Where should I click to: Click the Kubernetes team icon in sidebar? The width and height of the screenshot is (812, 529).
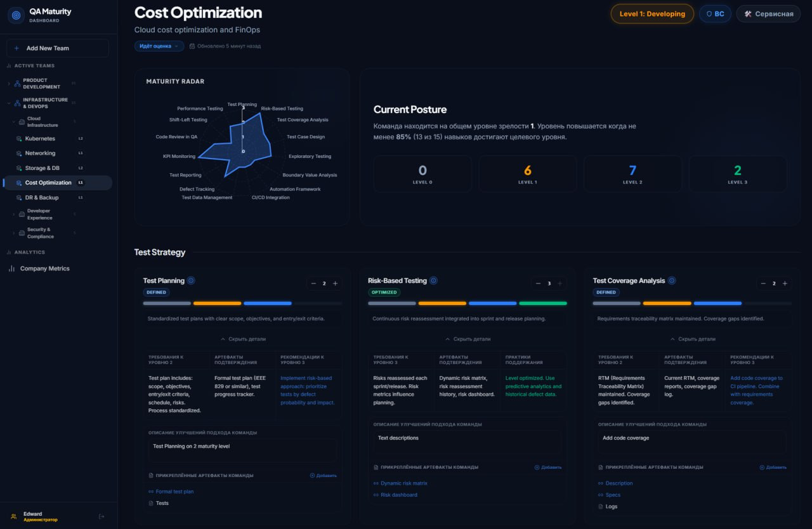(18, 138)
